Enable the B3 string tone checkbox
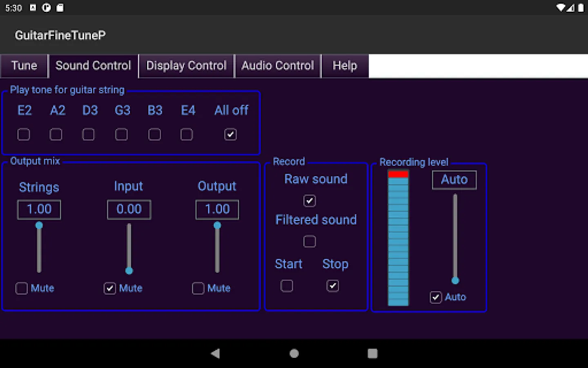This screenshot has height=368, width=588. 154,135
